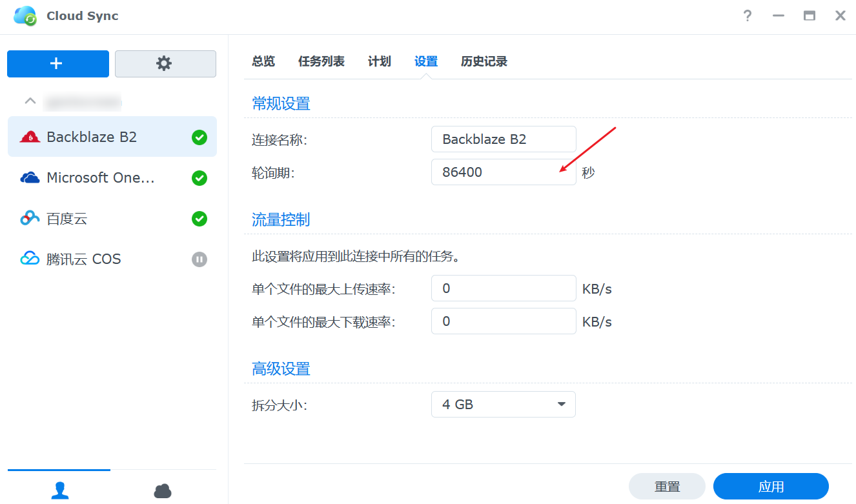The width and height of the screenshot is (856, 504).
Task: Click the max upload rate field
Action: tap(503, 288)
